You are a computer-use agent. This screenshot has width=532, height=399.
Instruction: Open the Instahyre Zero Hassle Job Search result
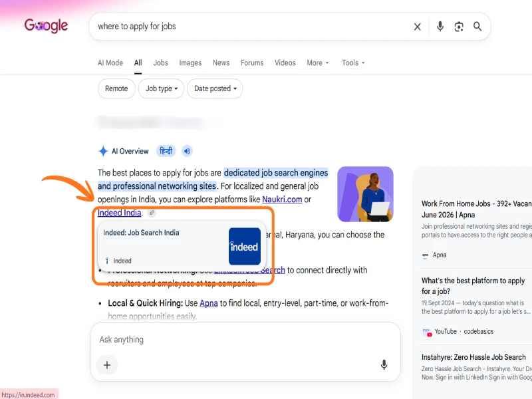[473, 357]
